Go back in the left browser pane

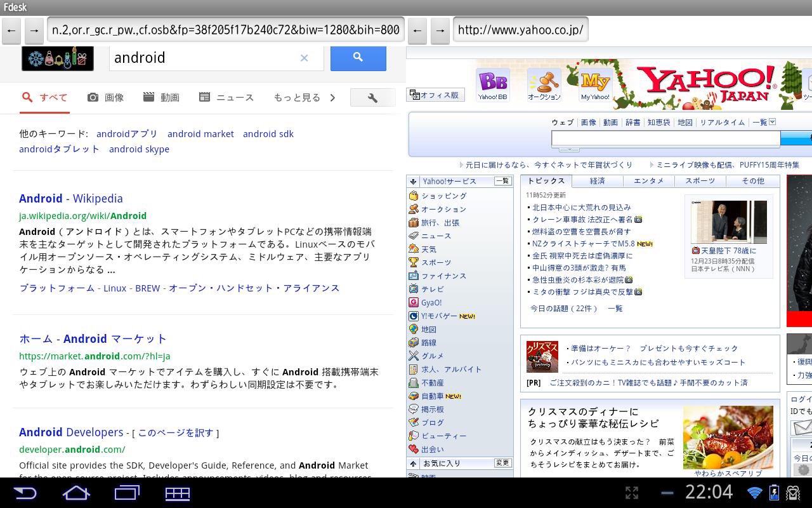pos(12,30)
